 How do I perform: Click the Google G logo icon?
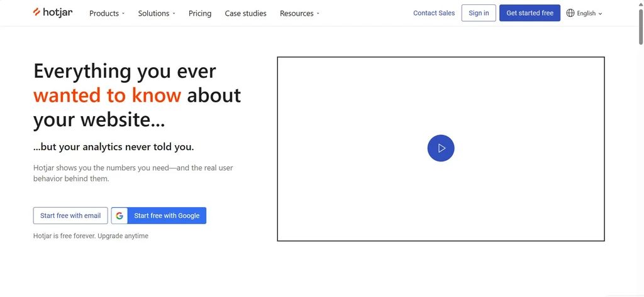click(119, 216)
